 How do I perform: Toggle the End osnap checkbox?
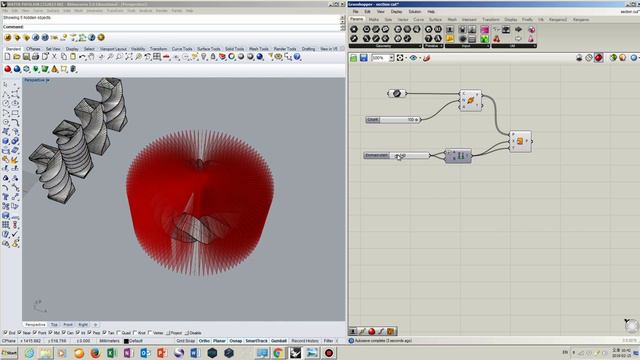click(5, 333)
